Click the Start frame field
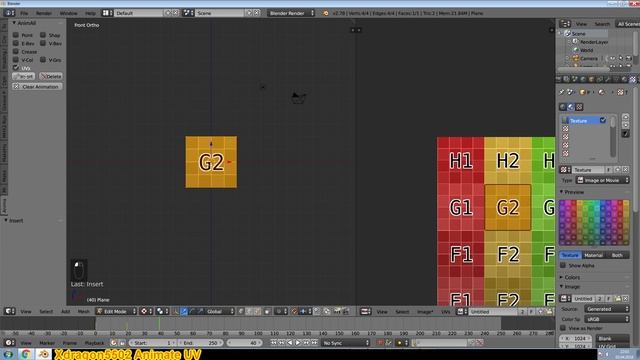This screenshot has width=640, height=360. [x=153, y=343]
